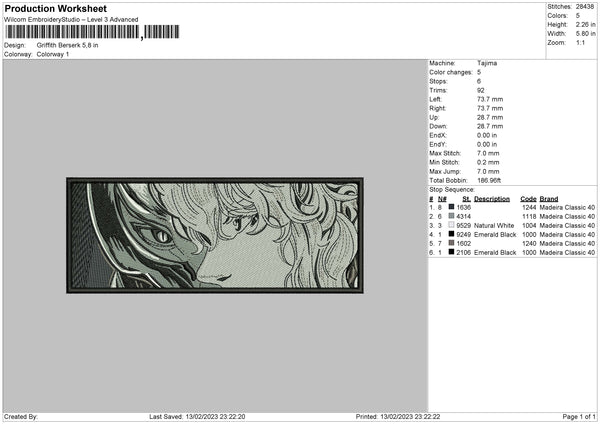Click code 1004 in Natural White row
Viewport: 600px width, 424px height.
[529, 225]
